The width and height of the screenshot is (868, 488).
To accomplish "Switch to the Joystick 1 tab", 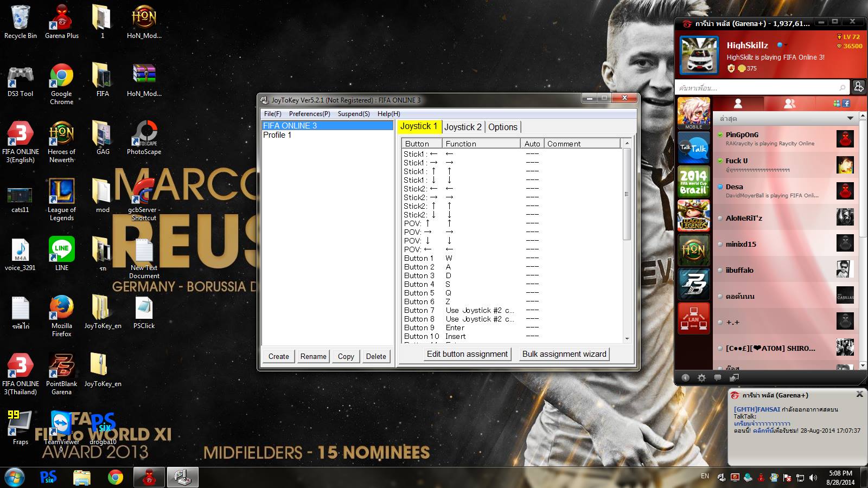I will point(419,126).
